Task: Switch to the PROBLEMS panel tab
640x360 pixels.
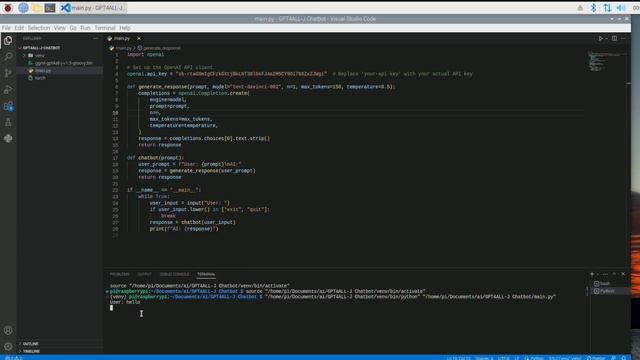Action: 120,274
